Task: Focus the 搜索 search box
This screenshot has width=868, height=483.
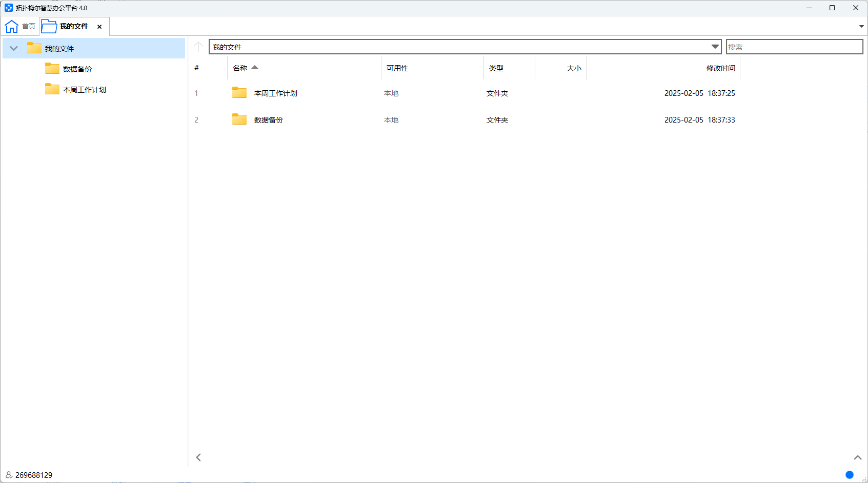Action: (795, 47)
